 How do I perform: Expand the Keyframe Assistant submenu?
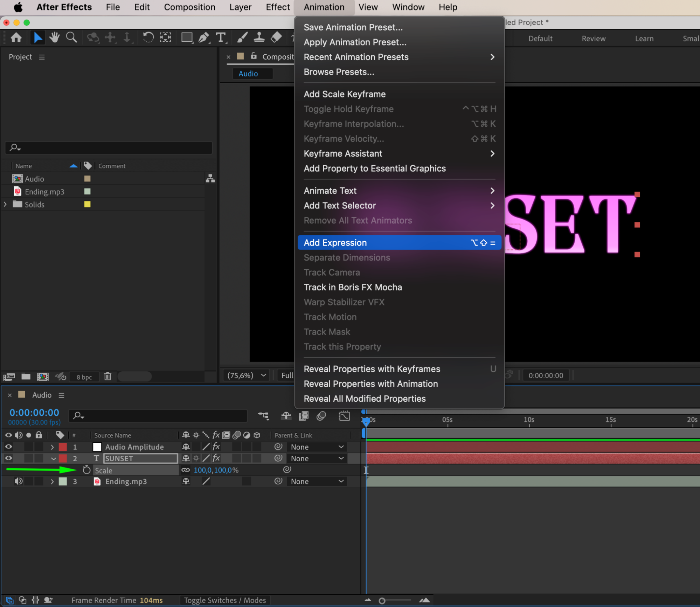[399, 153]
